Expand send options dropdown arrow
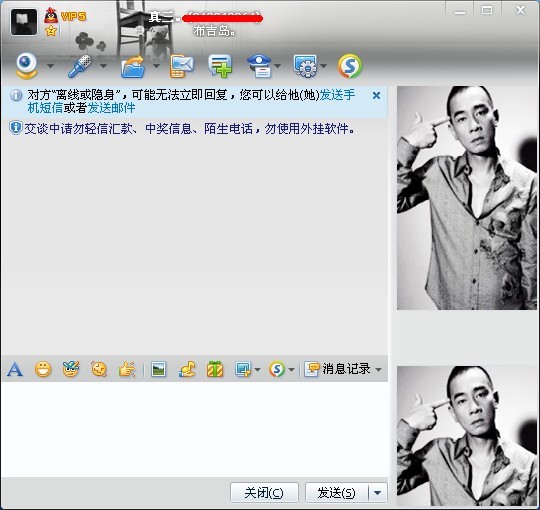 click(378, 493)
